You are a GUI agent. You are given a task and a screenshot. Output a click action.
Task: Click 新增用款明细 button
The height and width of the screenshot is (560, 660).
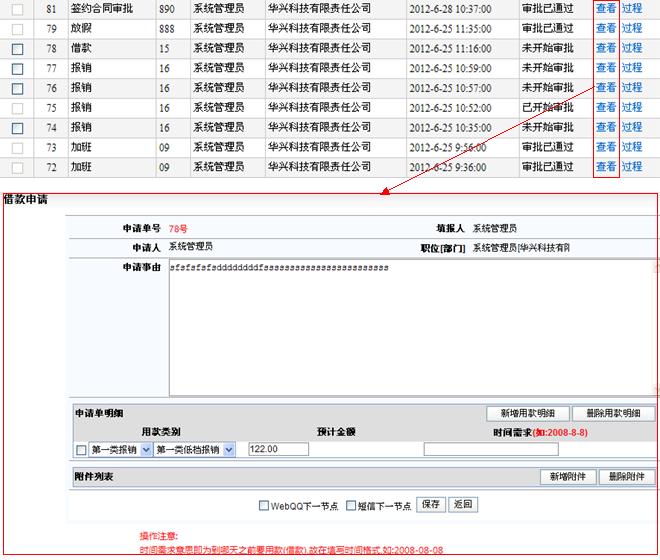pos(528,414)
